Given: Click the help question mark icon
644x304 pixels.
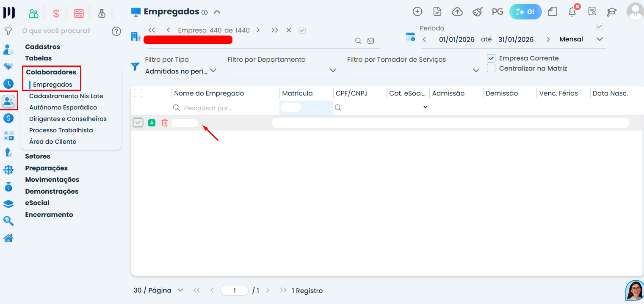Looking at the screenshot, I should [116, 31].
